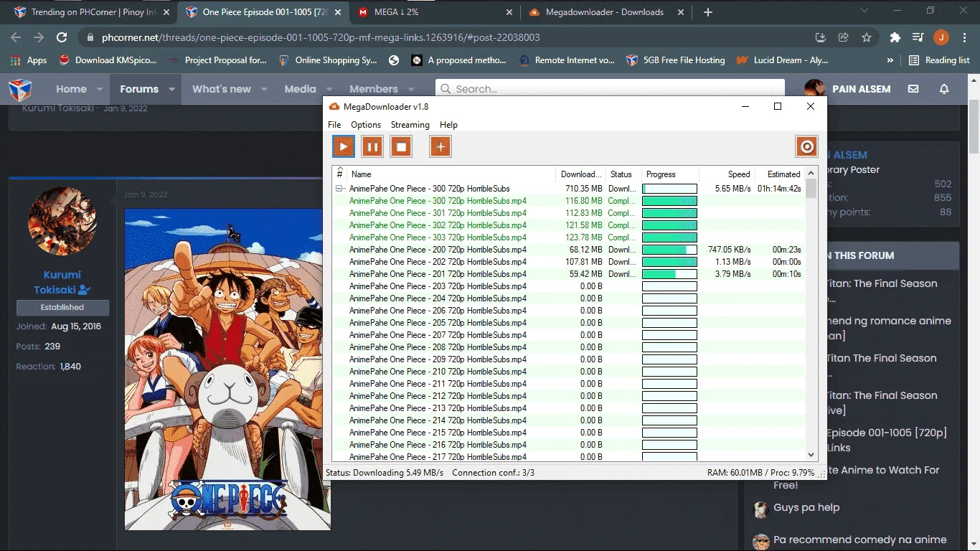Click the address bar URL field
The height and width of the screenshot is (551, 980).
click(448, 37)
